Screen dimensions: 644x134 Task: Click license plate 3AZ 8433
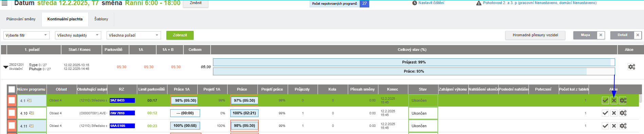tap(122, 100)
